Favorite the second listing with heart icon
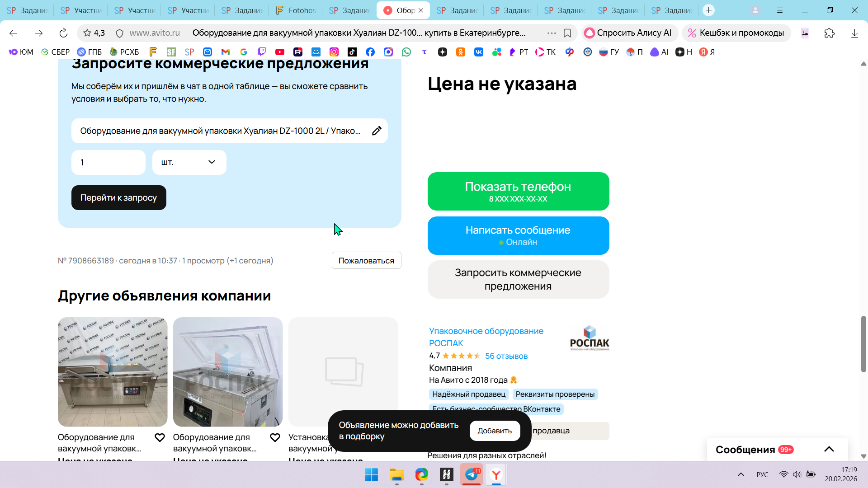Screen dimensions: 868x488 (275, 437)
